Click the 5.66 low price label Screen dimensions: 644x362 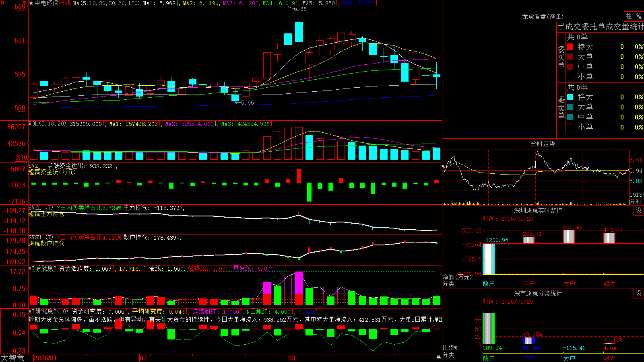pyautogui.click(x=248, y=103)
